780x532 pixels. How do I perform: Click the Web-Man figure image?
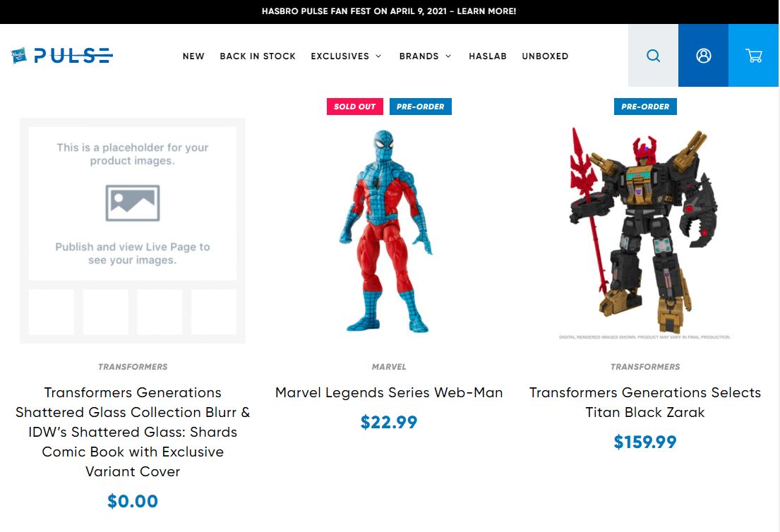tap(385, 231)
